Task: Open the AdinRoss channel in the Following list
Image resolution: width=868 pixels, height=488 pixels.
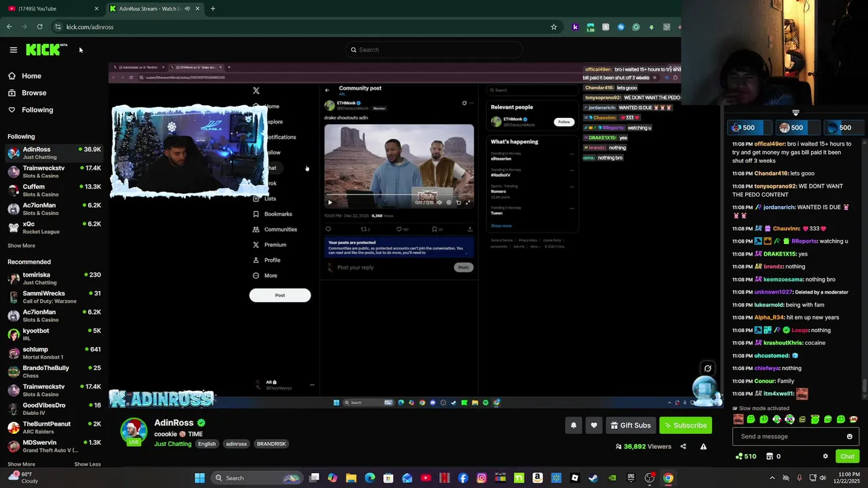Action: (x=54, y=153)
